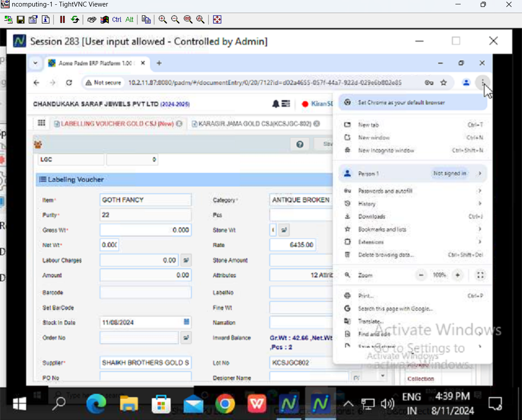The image size is (522, 420).
Task: Expand the Extensions submenu
Action: click(x=413, y=242)
